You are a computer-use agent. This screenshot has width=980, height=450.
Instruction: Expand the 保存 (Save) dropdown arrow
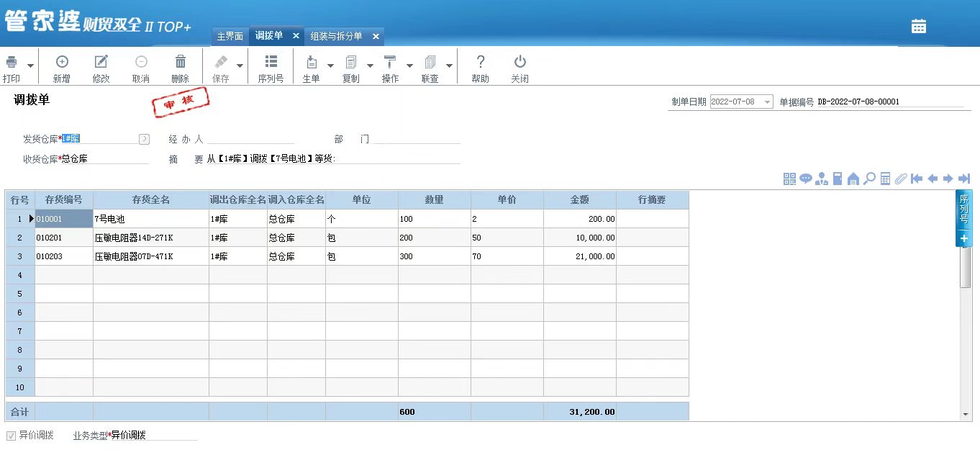[239, 66]
